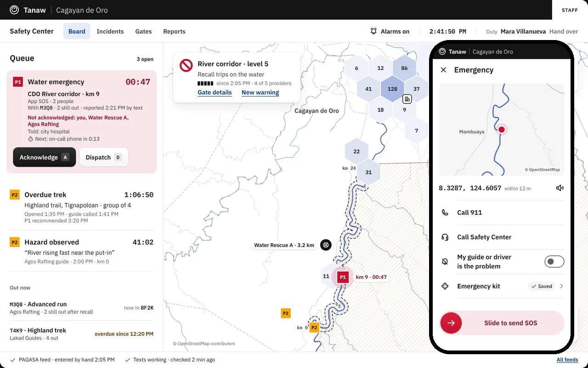Image resolution: width=588 pixels, height=368 pixels.
Task: Click the Alarms on bell icon
Action: click(x=373, y=31)
